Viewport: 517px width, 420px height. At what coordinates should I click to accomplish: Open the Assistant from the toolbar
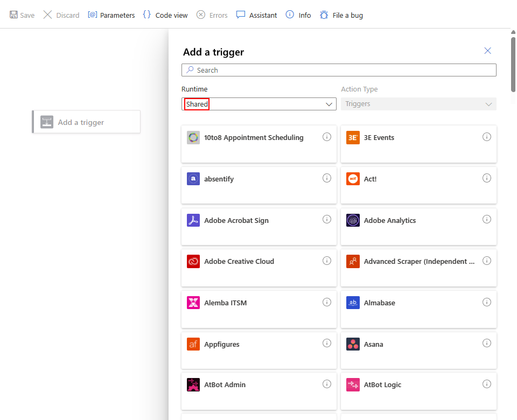tap(257, 15)
